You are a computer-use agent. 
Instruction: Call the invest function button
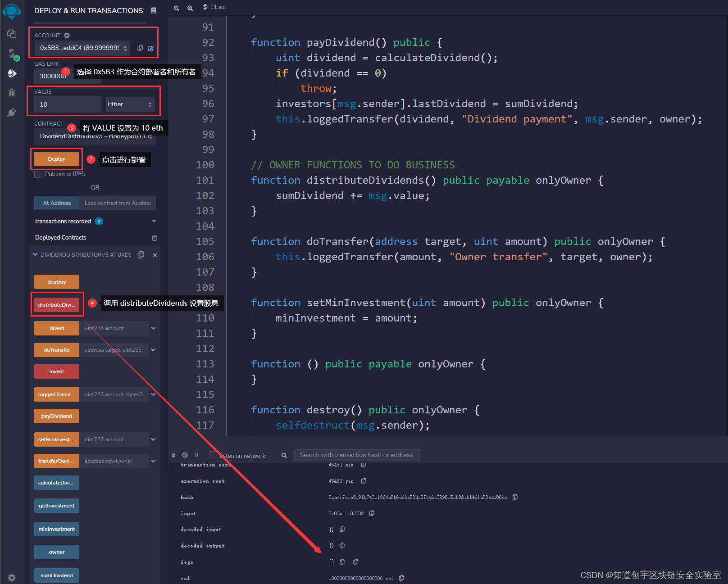pyautogui.click(x=57, y=371)
